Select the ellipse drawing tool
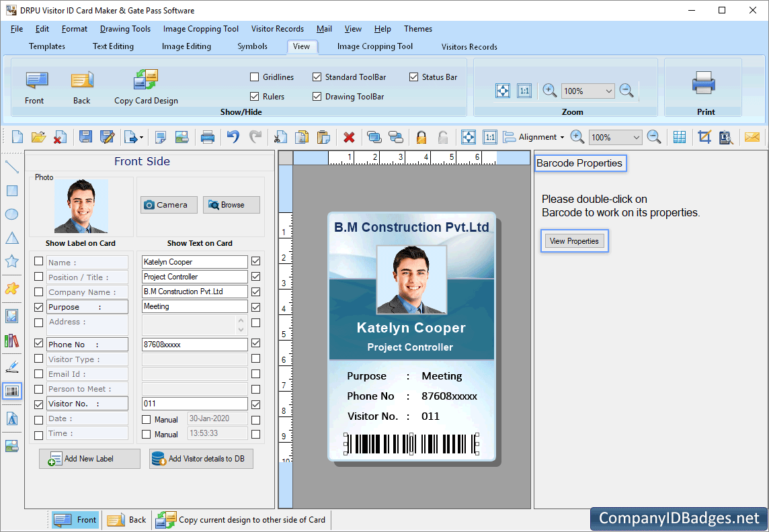The image size is (769, 532). 12,214
